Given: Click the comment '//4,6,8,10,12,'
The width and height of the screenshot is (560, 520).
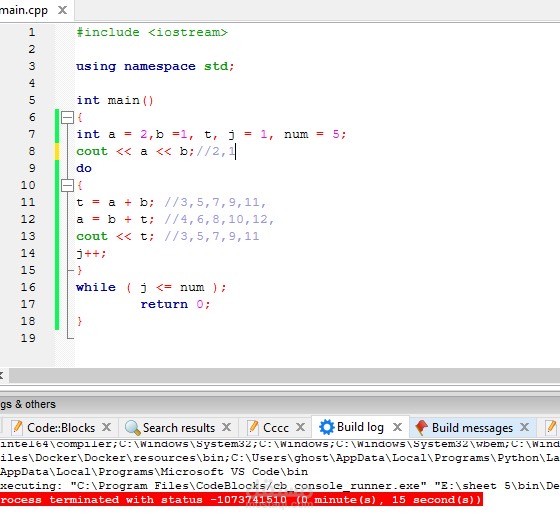Looking at the screenshot, I should coord(219,219).
